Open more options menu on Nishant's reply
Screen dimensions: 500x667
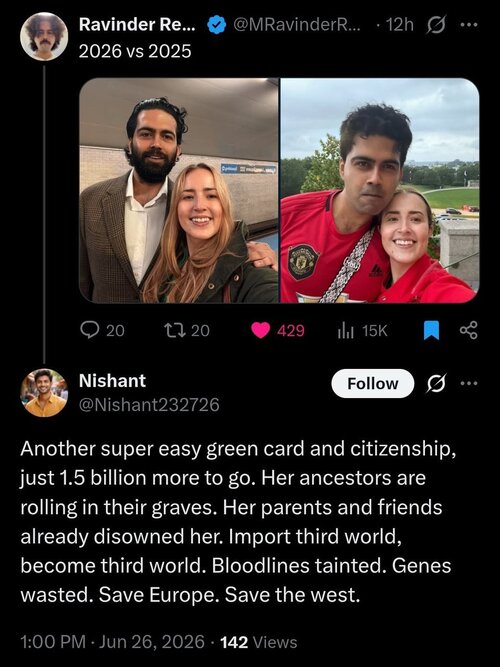[x=469, y=383]
